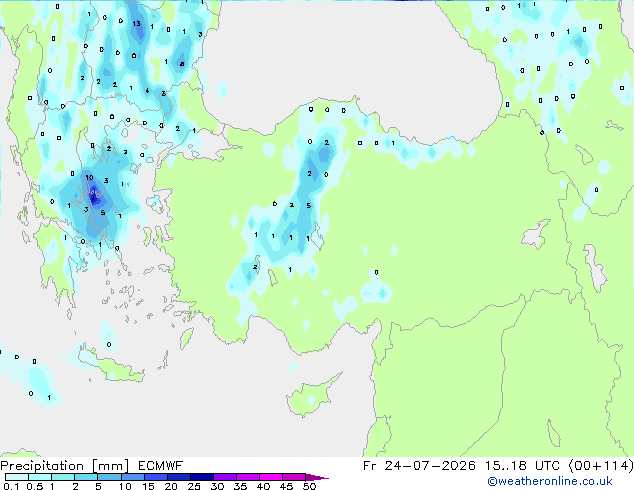The height and width of the screenshot is (490, 634).
Task: Select the 40–45 mm magenta legend swatch
Action: pyautogui.click(x=271, y=477)
